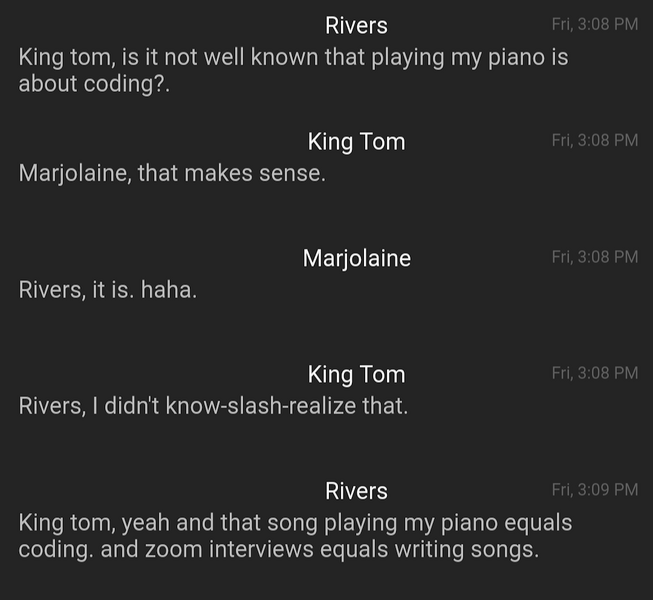Select the message about zoom interviews equals writing songs
The image size is (653, 600).
point(295,536)
